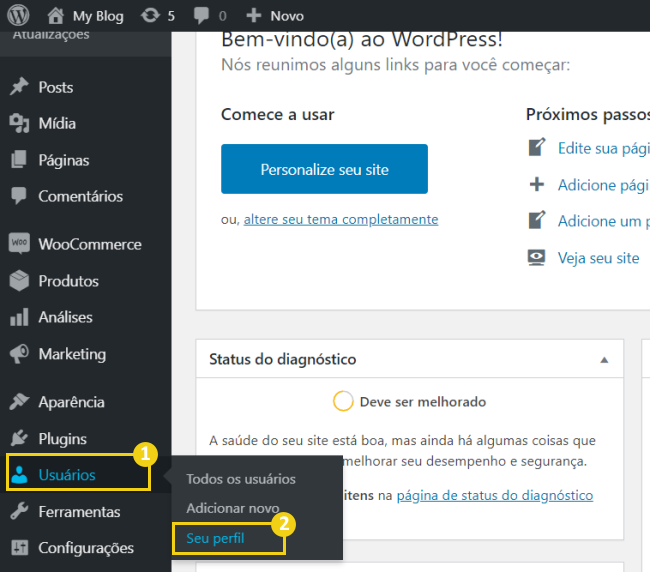Select Seu perfil in Usuários submenu
The width and height of the screenshot is (650, 572).
tap(215, 538)
